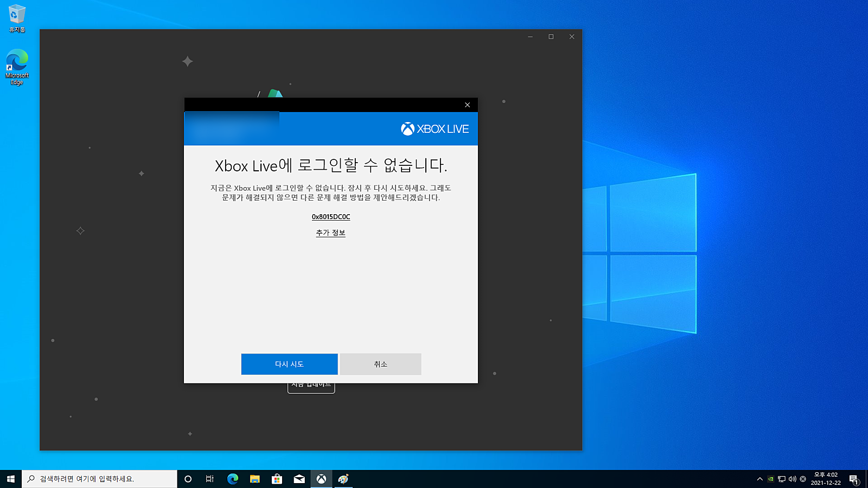Minimize the Xbox app window
This screenshot has width=868, height=488.
pyautogui.click(x=530, y=37)
